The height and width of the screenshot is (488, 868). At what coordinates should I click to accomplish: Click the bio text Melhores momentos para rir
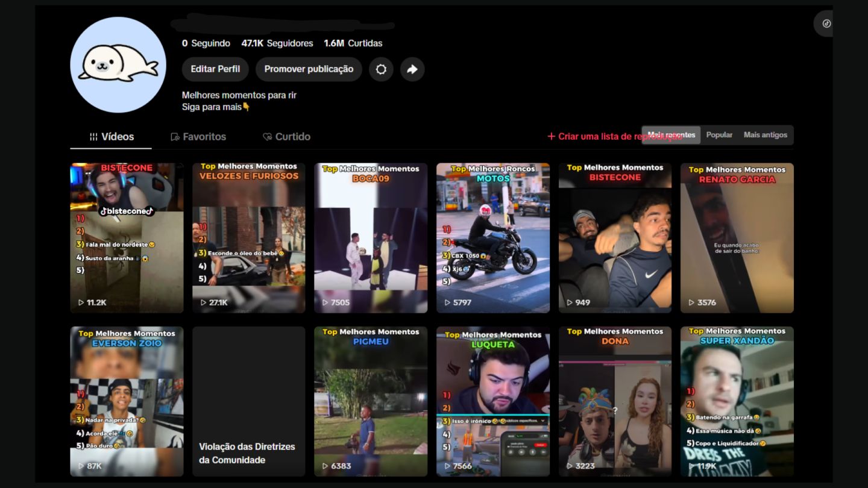tap(239, 95)
